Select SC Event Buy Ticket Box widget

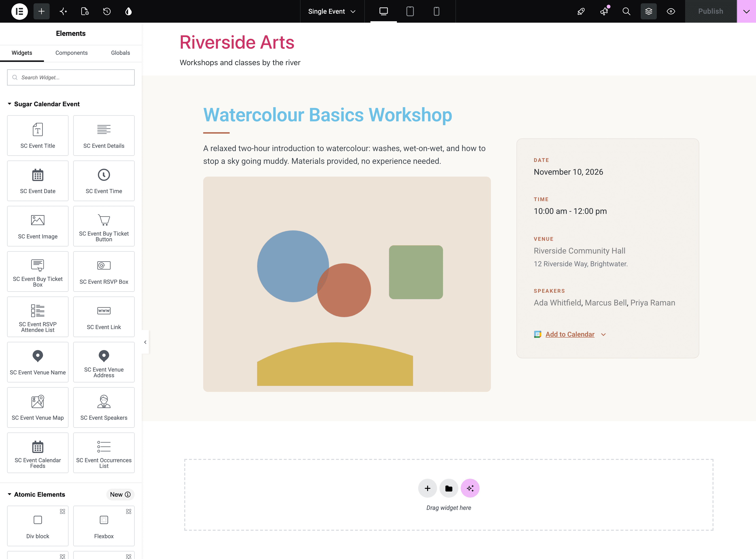(38, 271)
